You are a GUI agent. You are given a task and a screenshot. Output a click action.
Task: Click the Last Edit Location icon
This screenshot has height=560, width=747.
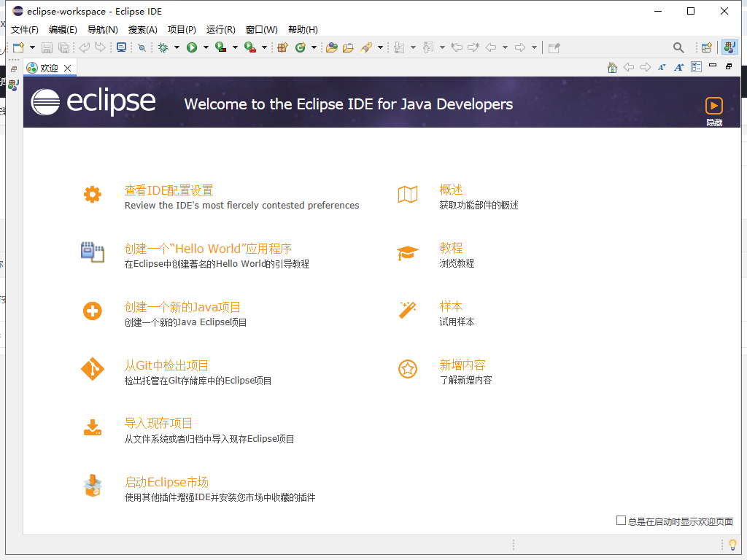(x=457, y=47)
